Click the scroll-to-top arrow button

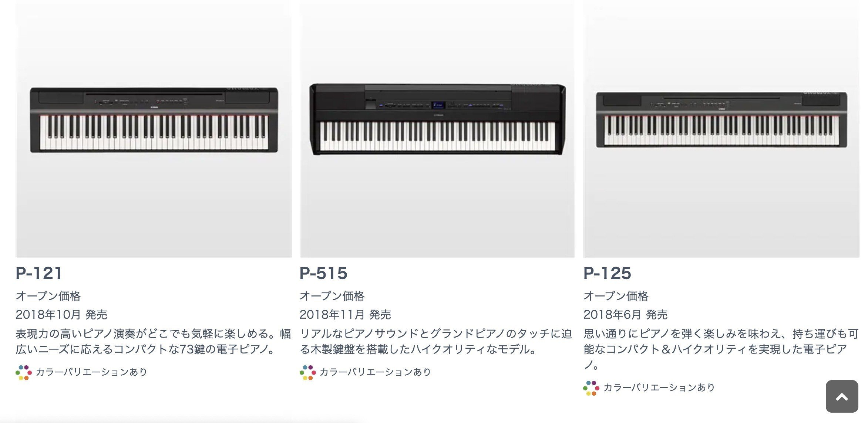click(x=842, y=396)
